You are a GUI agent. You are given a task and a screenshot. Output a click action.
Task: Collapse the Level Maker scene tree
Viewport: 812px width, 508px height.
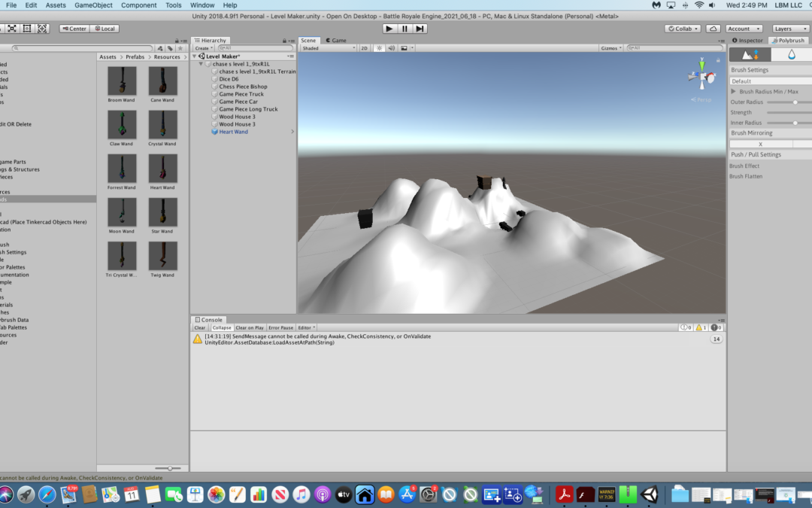point(195,56)
